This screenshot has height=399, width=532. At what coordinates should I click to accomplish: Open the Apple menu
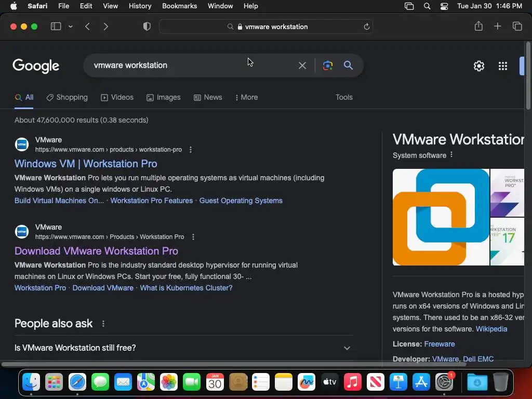click(14, 6)
